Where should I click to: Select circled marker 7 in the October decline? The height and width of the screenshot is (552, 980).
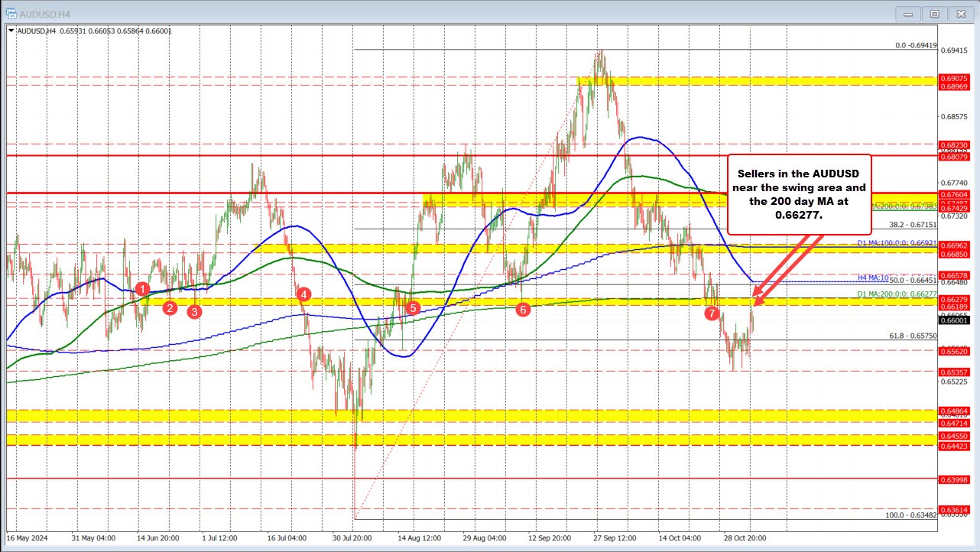pos(712,312)
